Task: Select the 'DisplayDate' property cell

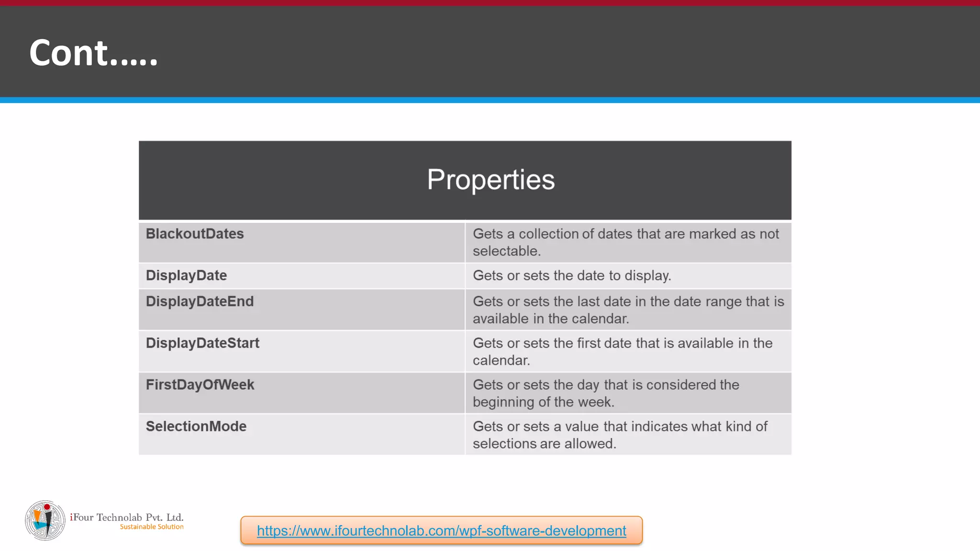Action: pyautogui.click(x=301, y=275)
